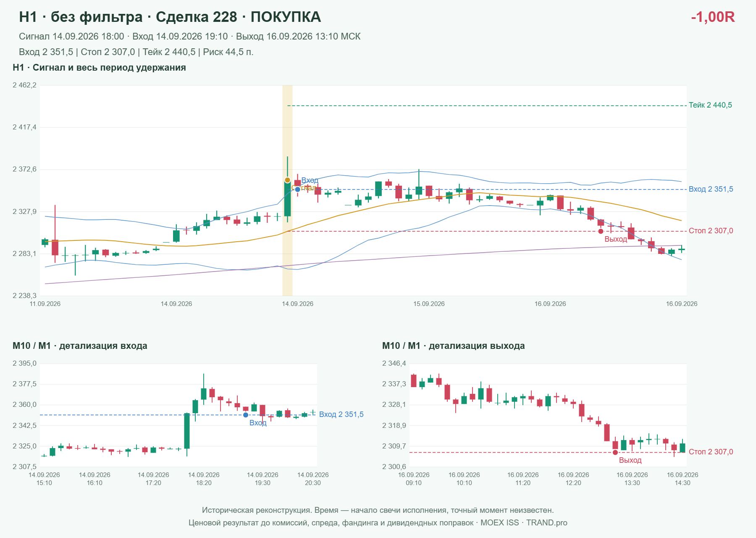Click heading 'M10 / M1 · детализация выхода'
The width and height of the screenshot is (756, 538).
[454, 346]
